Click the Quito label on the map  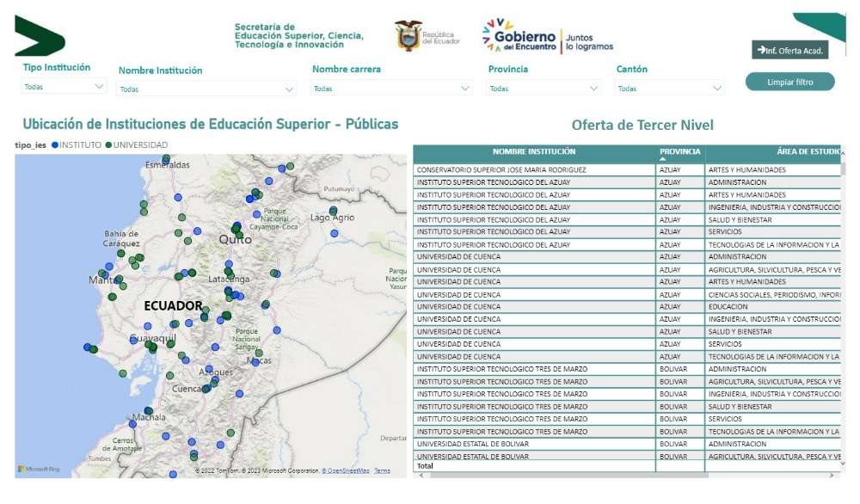point(236,240)
